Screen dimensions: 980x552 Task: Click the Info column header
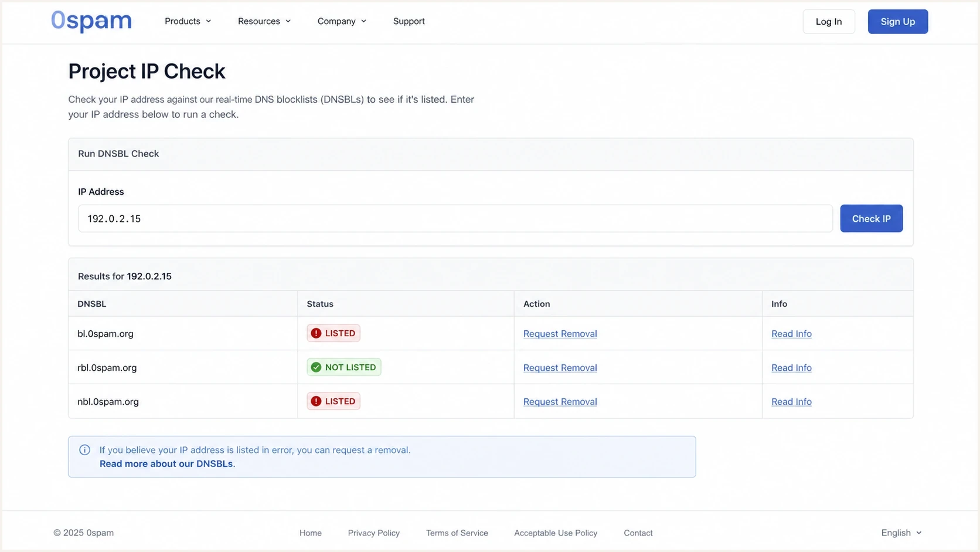pos(838,304)
